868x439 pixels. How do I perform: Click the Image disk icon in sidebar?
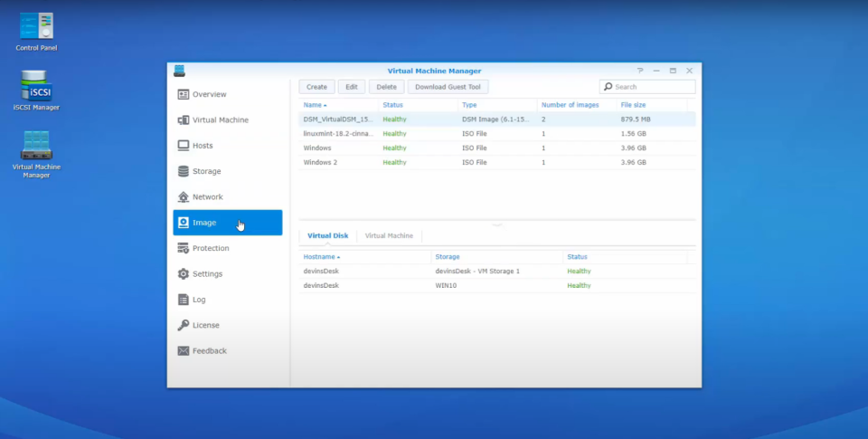[184, 223]
